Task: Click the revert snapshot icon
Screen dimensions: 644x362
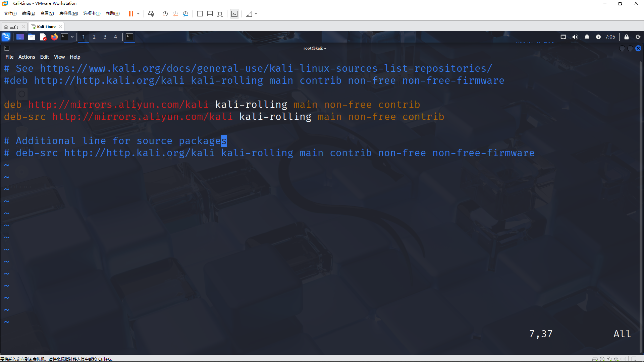Action: coord(175,14)
